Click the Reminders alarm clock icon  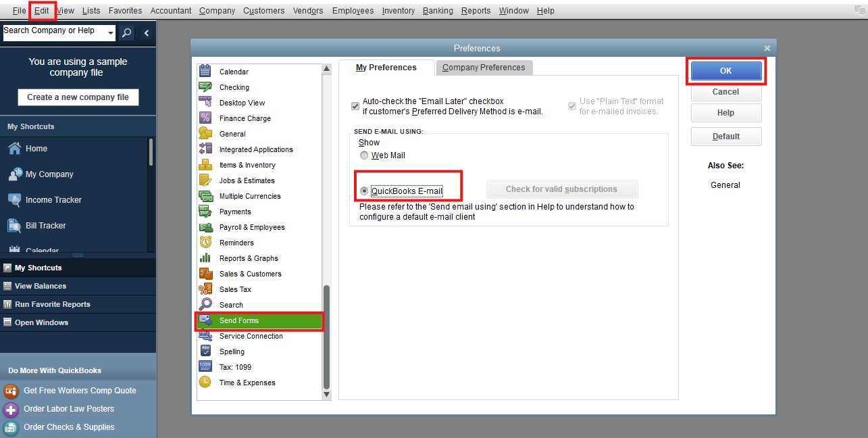(206, 242)
